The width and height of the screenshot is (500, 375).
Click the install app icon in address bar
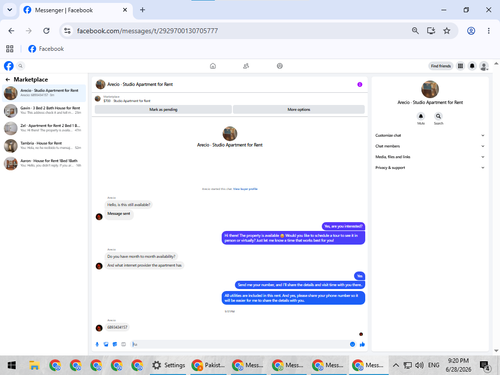pos(431,31)
